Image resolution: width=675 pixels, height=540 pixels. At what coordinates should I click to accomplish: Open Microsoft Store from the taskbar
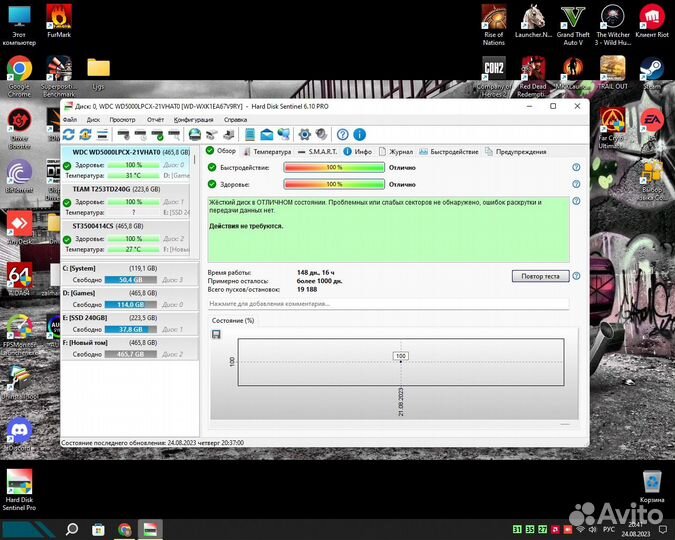(98, 530)
